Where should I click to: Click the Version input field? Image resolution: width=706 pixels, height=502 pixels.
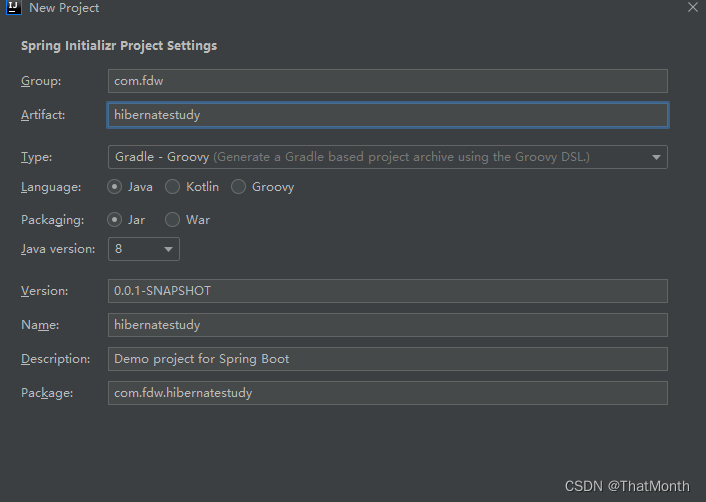click(388, 291)
